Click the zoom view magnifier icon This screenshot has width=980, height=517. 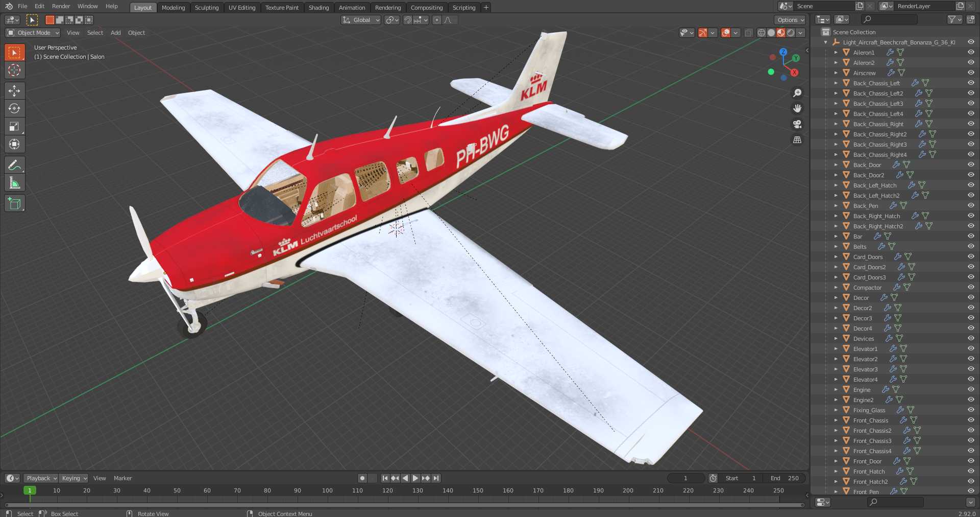797,93
